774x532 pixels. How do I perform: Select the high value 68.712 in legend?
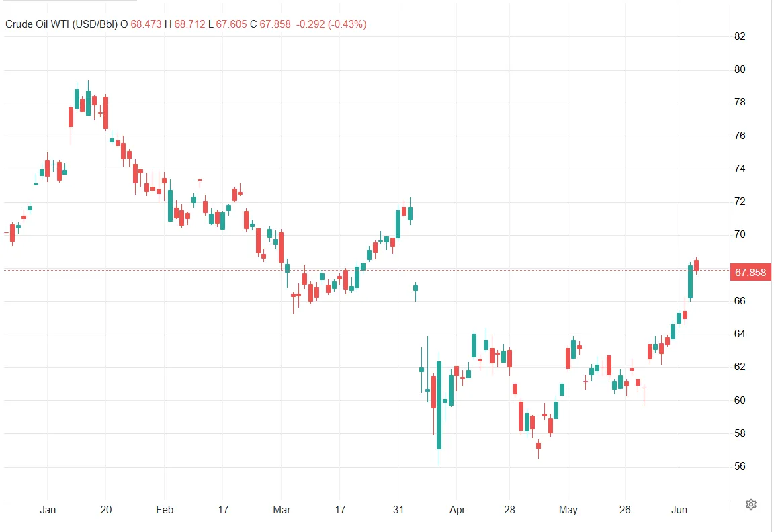tap(189, 24)
